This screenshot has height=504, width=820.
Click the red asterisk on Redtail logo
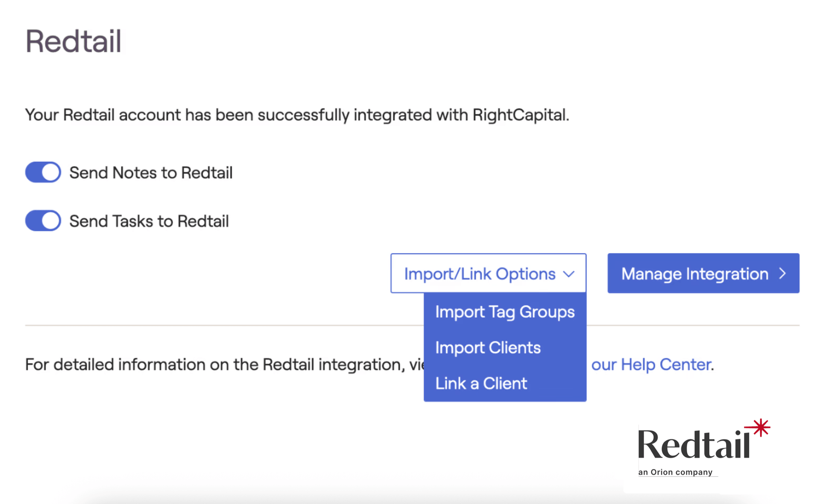click(x=761, y=427)
